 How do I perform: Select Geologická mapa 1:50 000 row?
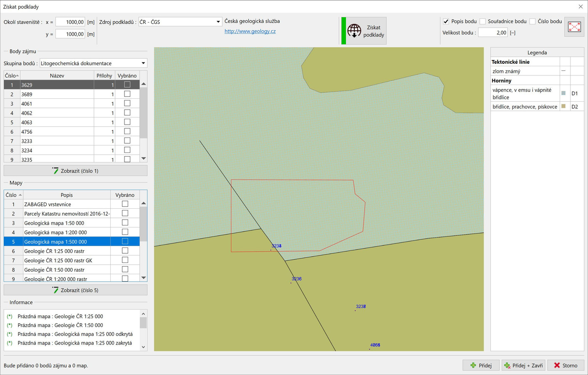point(54,223)
